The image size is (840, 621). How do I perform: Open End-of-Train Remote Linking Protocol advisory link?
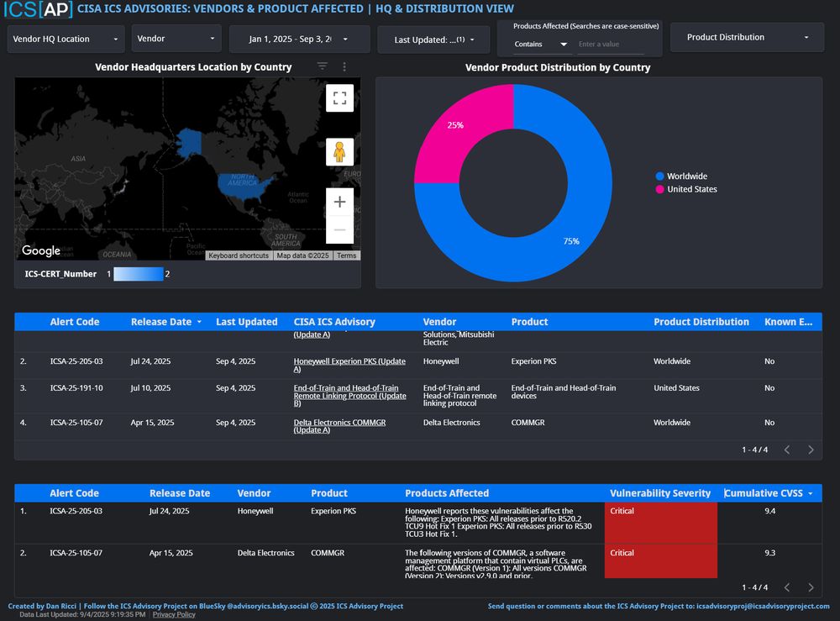[x=349, y=396]
